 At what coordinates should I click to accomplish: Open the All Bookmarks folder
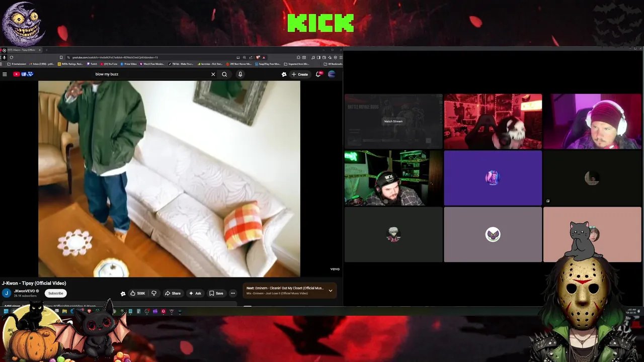(333, 64)
